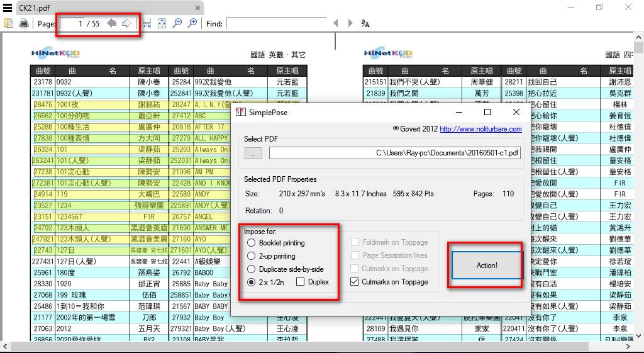Click the "國語 英數．其它" page heading
The height and width of the screenshot is (353, 644).
[278, 55]
